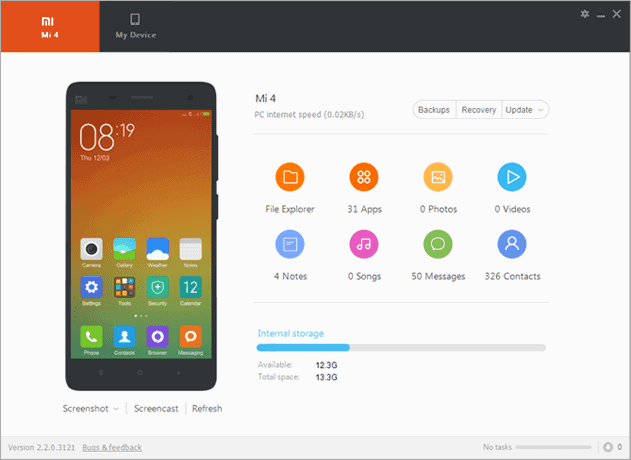Click the phone screen preview image
This screenshot has width=631, height=460.
click(x=141, y=234)
